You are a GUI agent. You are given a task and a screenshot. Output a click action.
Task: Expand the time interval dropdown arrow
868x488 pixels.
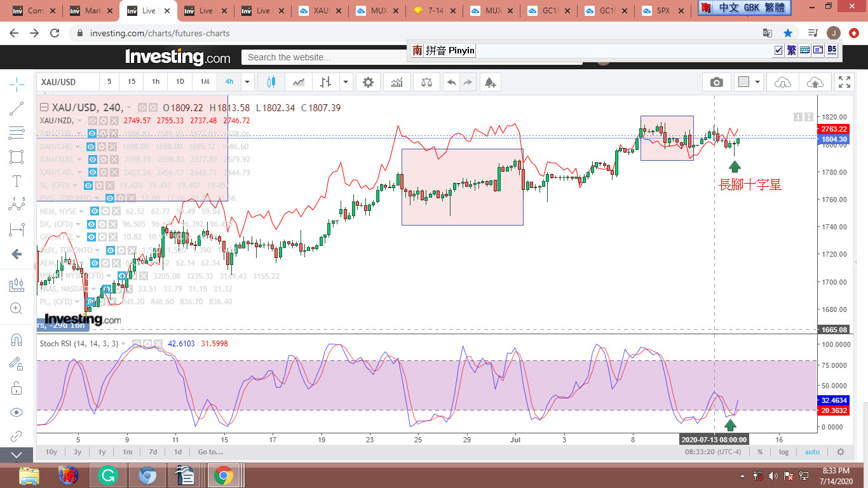248,82
